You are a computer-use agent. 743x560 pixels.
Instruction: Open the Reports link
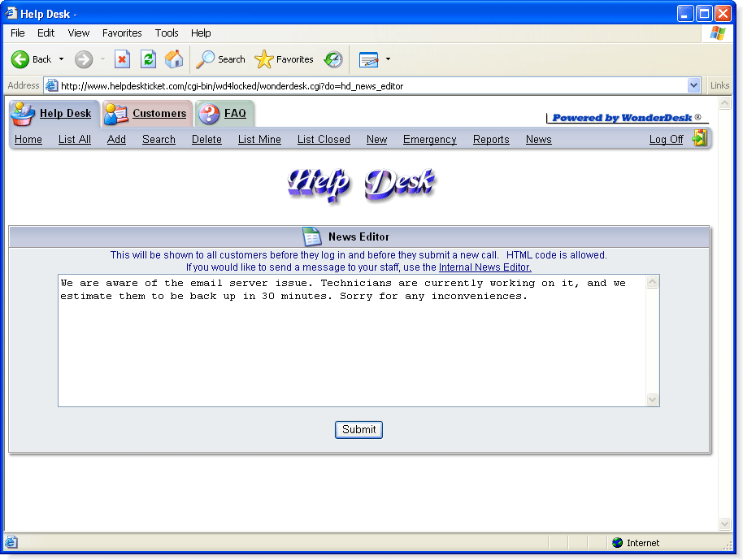(491, 139)
